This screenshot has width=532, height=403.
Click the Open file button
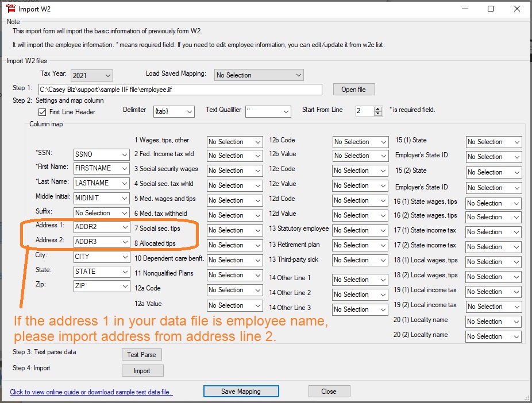[x=353, y=89]
